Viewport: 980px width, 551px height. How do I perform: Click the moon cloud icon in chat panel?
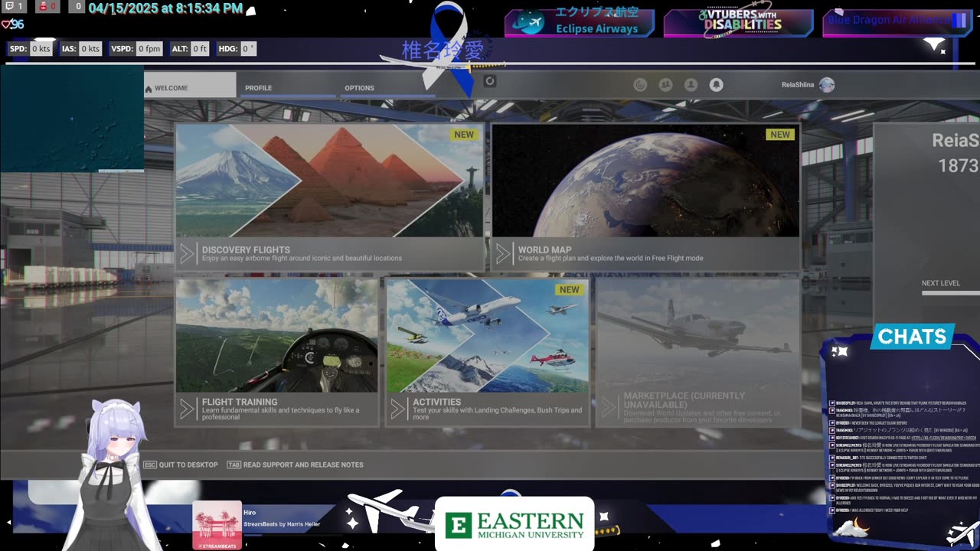pyautogui.click(x=850, y=527)
